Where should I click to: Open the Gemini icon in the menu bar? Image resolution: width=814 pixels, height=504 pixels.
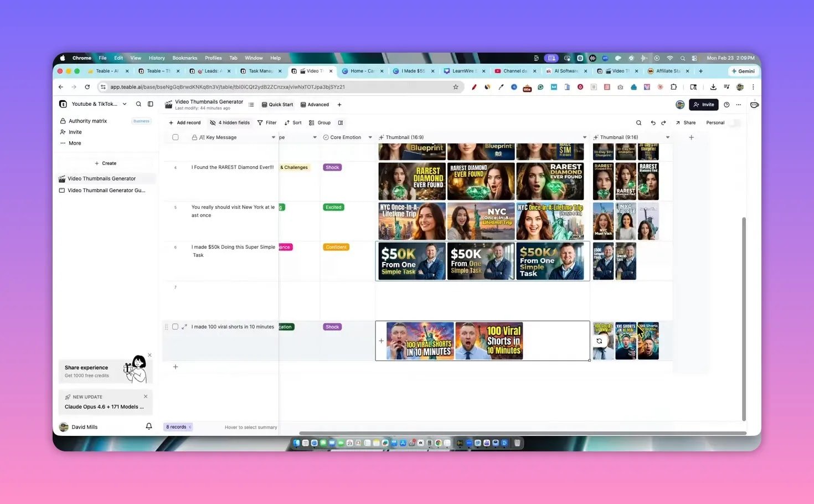click(743, 71)
